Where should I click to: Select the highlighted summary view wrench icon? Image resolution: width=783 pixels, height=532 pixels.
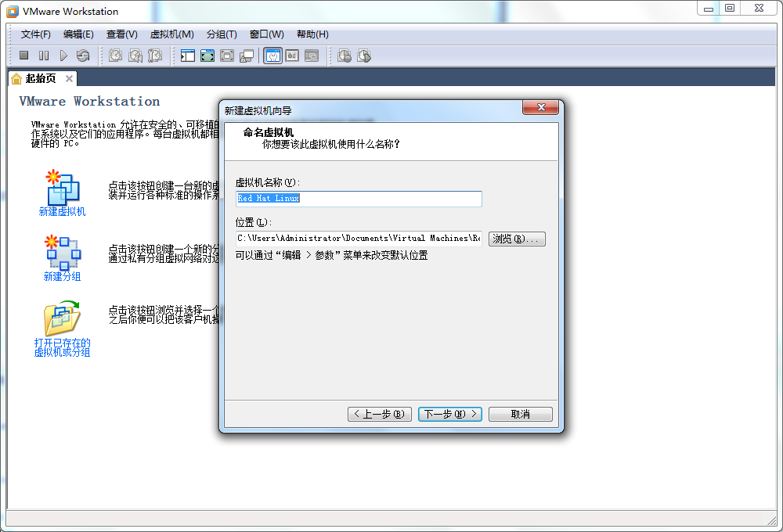tap(272, 56)
